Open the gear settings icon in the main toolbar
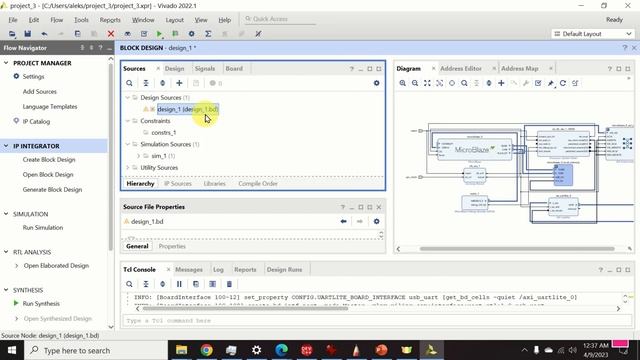 [x=191, y=34]
